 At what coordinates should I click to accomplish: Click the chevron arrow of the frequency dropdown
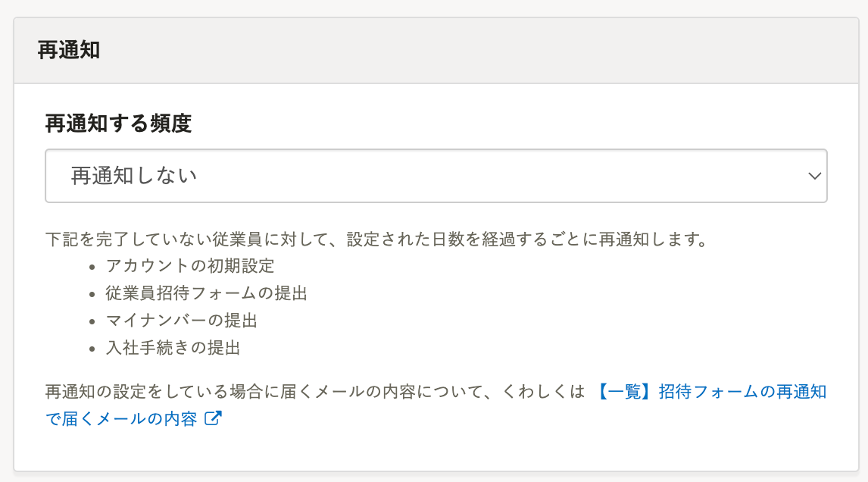tap(815, 176)
